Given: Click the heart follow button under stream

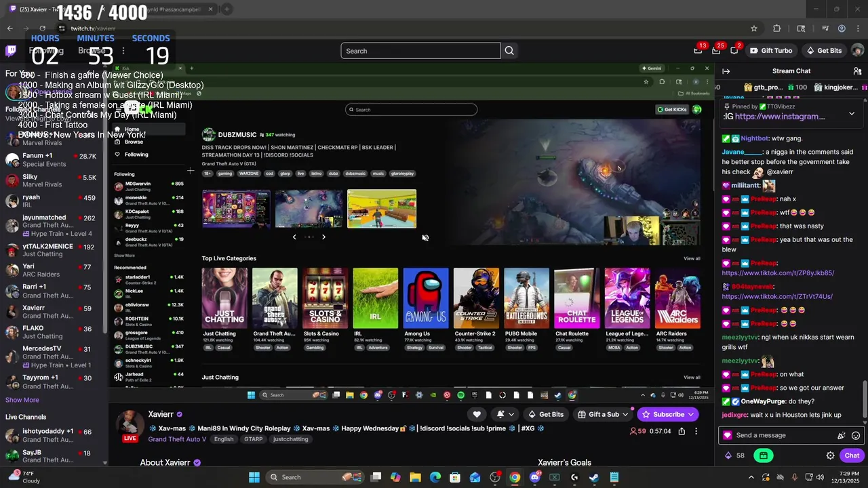Looking at the screenshot, I should pos(477,414).
